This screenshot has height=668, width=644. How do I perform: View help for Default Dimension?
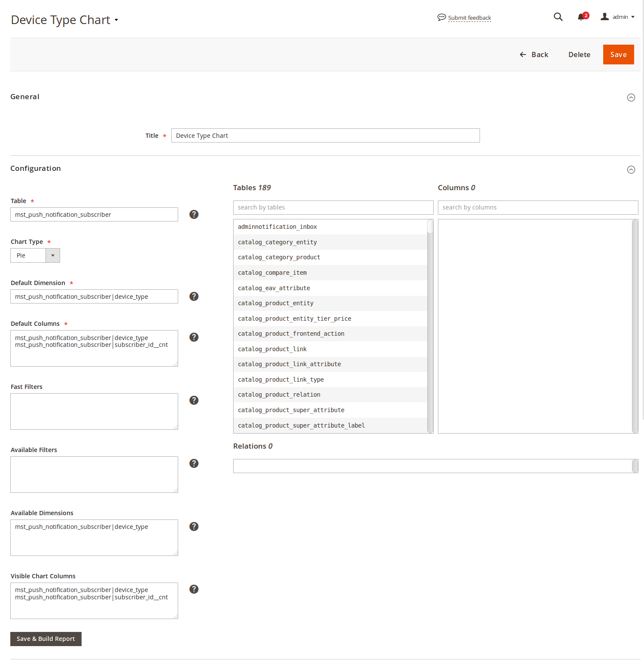click(194, 296)
